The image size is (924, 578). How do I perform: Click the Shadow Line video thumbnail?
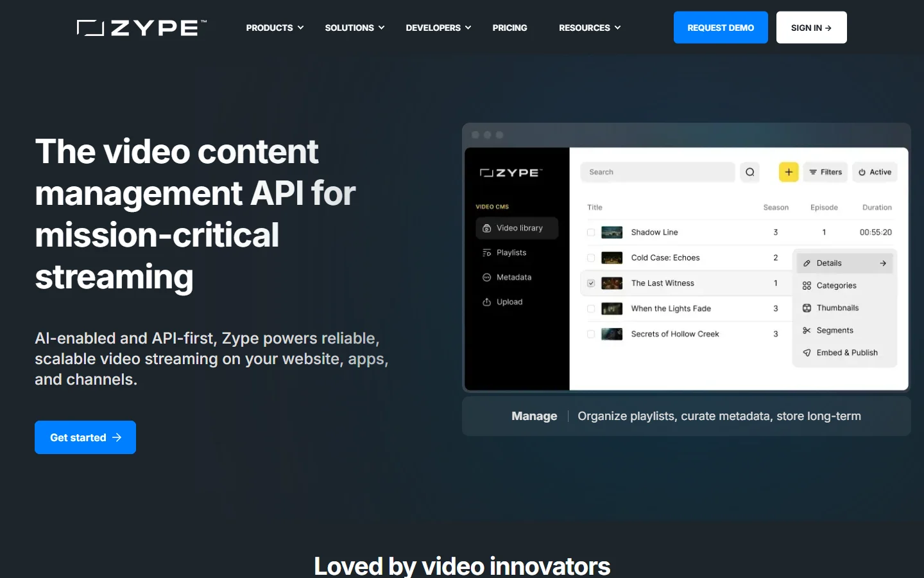[612, 232]
